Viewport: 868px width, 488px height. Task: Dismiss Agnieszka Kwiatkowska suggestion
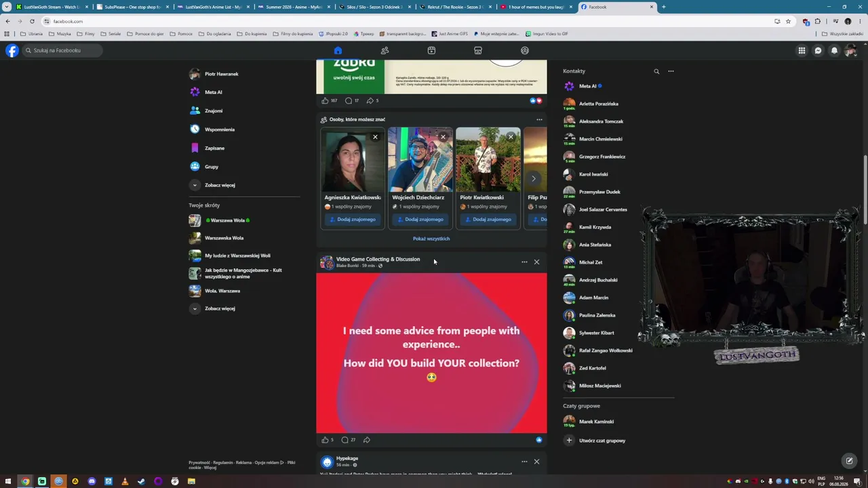pyautogui.click(x=375, y=137)
